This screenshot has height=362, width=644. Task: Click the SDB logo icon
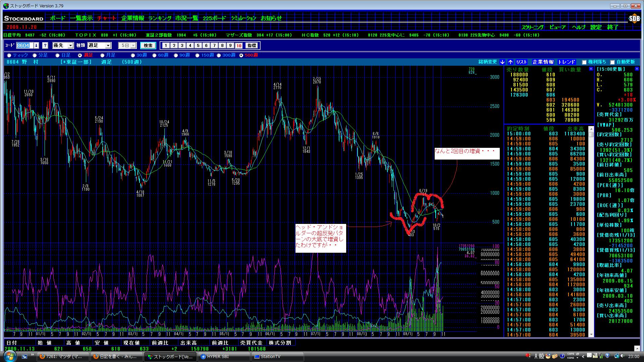pos(634,19)
